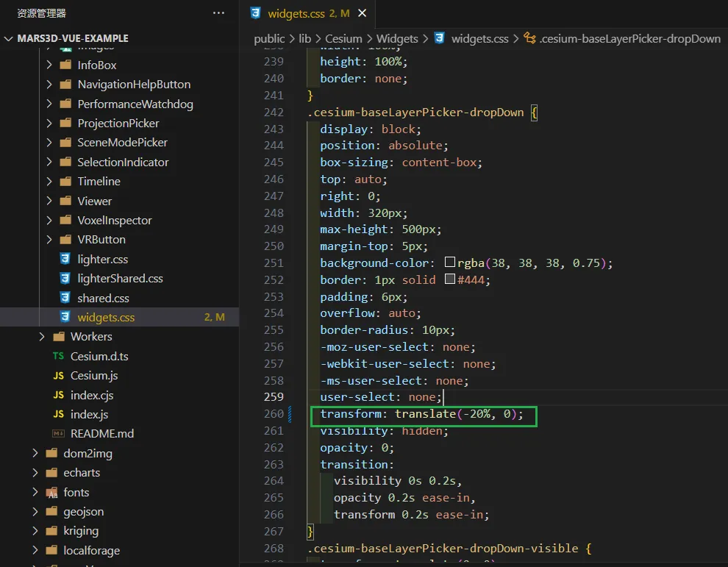Click the 'visibility 0s 0.2s,' code line
The image size is (728, 567).
click(398, 481)
